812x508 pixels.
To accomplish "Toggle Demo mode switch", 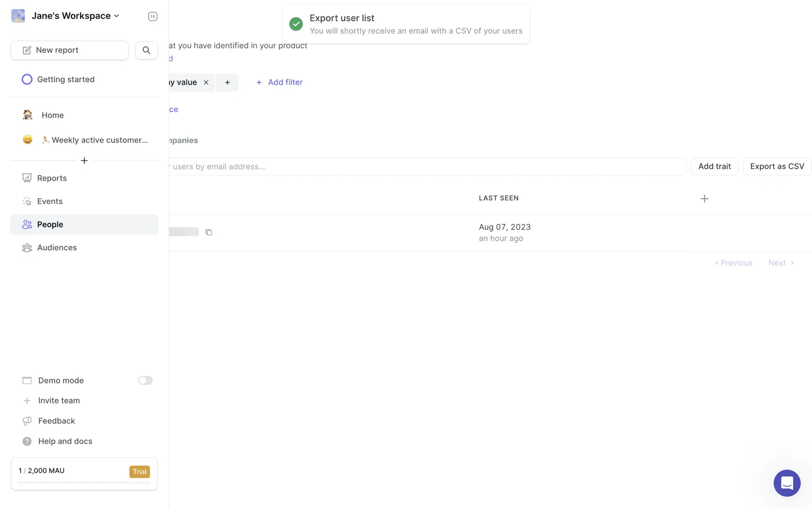I will [x=145, y=381].
